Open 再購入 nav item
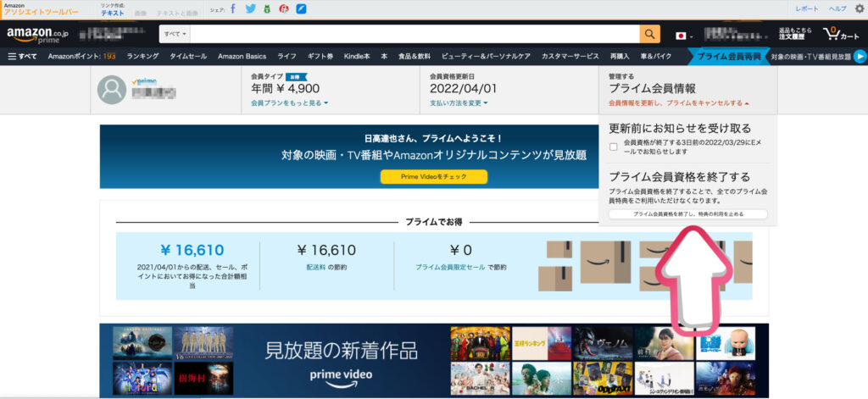868x399 pixels. pyautogui.click(x=620, y=56)
